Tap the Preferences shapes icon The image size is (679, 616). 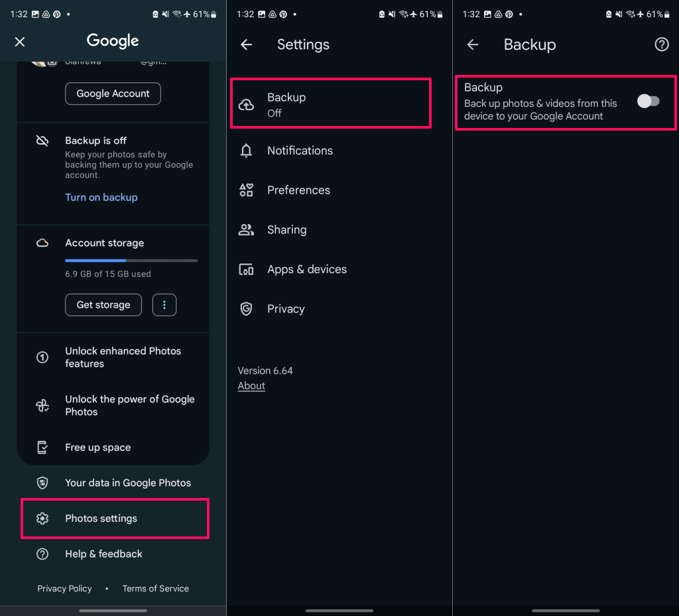point(246,190)
